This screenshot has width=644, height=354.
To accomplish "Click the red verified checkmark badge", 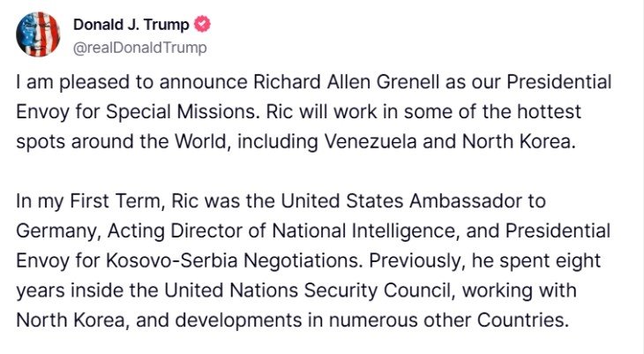I will tap(204, 26).
